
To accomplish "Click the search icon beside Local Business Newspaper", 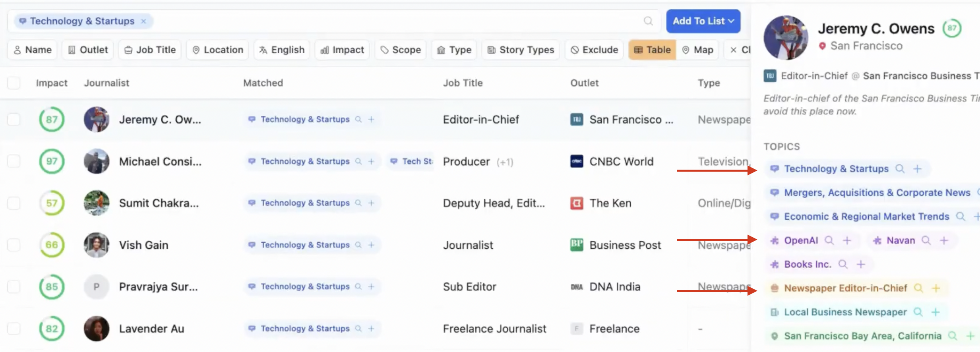I will [918, 312].
